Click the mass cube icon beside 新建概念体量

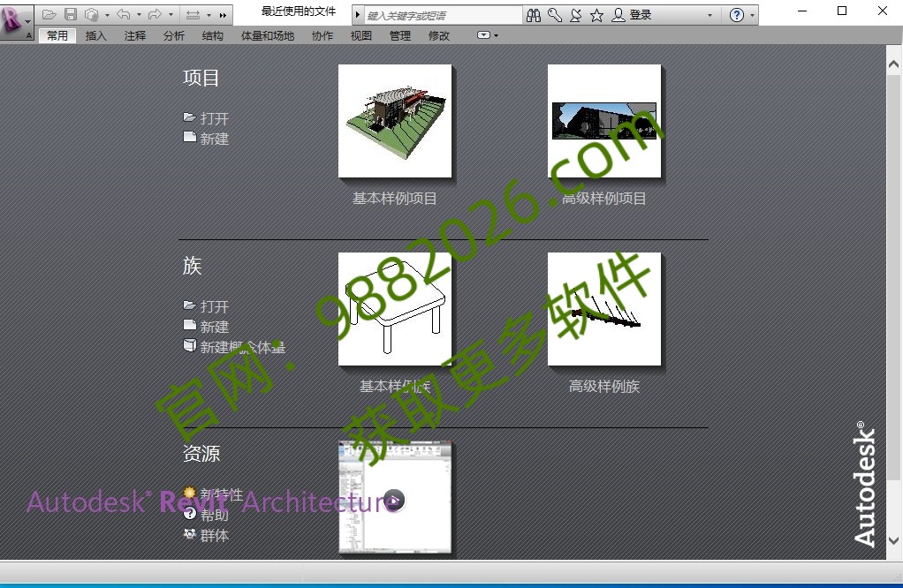(x=189, y=344)
